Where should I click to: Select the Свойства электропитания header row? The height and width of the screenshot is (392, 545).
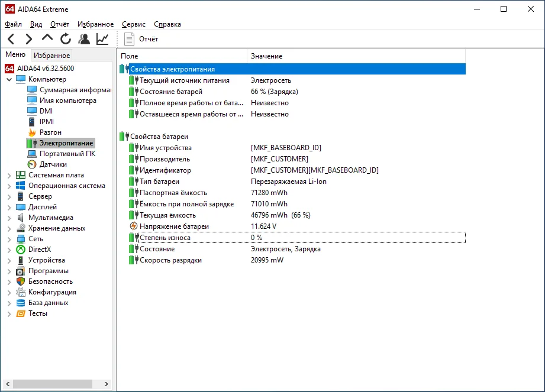[x=292, y=69]
